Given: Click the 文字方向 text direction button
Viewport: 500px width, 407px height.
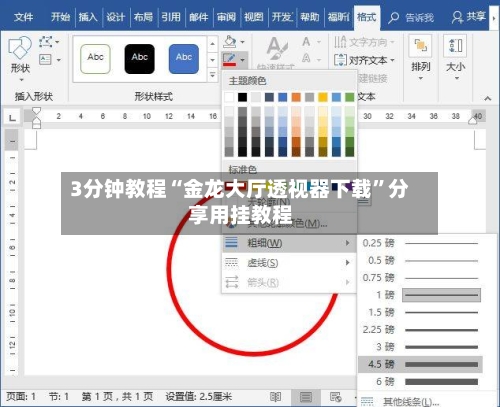Looking at the screenshot, I should tap(364, 42).
